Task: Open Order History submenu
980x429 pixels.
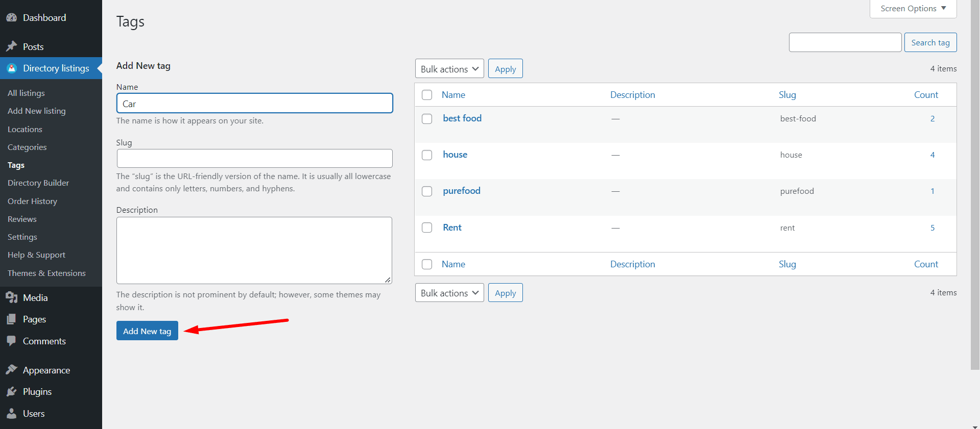Action: pyautogui.click(x=32, y=201)
